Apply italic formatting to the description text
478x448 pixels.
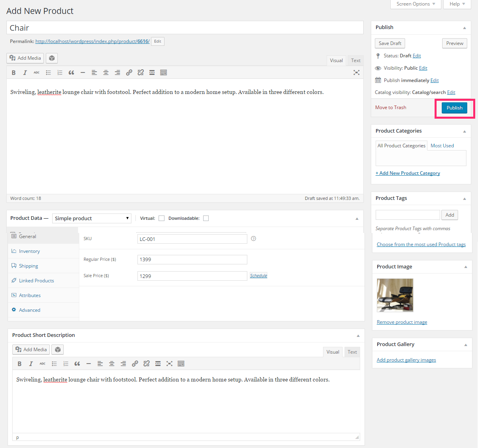pyautogui.click(x=25, y=72)
